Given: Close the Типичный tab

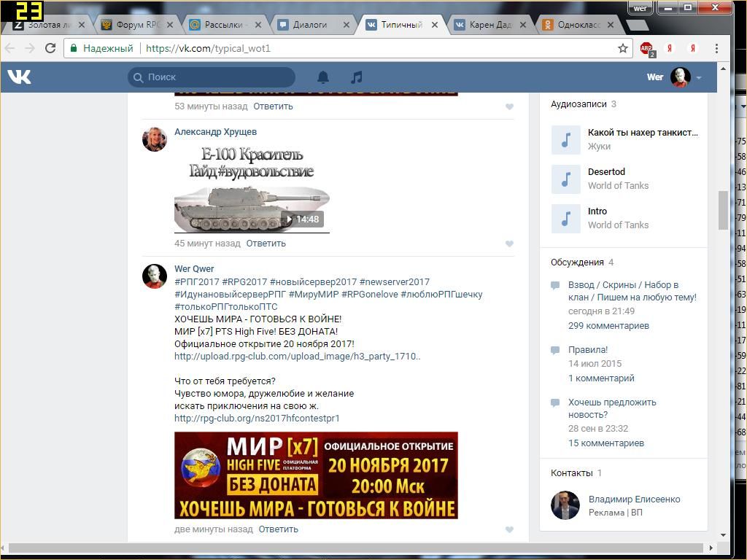Looking at the screenshot, I should pyautogui.click(x=435, y=25).
